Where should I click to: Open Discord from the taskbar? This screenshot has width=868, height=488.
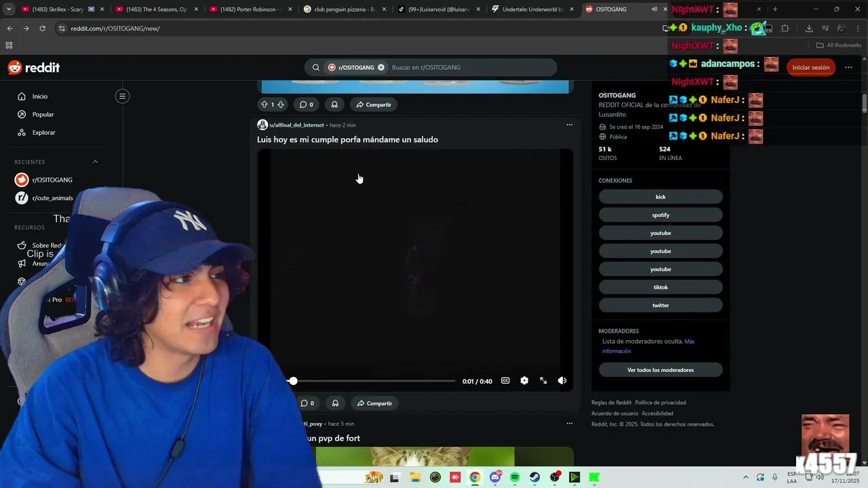click(495, 478)
